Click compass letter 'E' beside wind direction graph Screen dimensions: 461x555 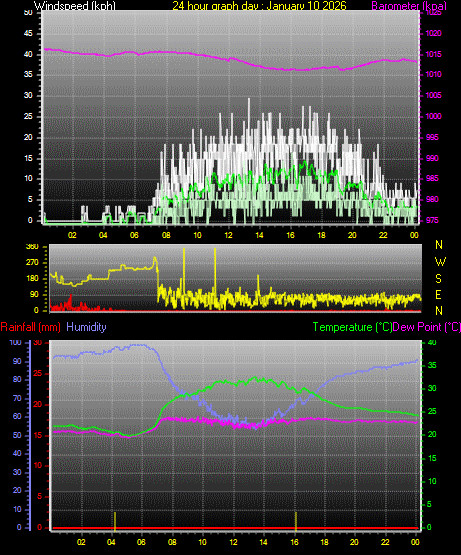[438, 294]
